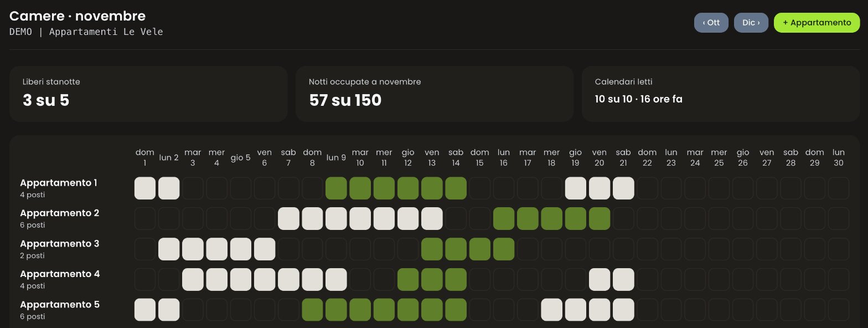The image size is (868, 328).
Task: Open Appartamento 3 booking on lun 16
Action: (504, 249)
